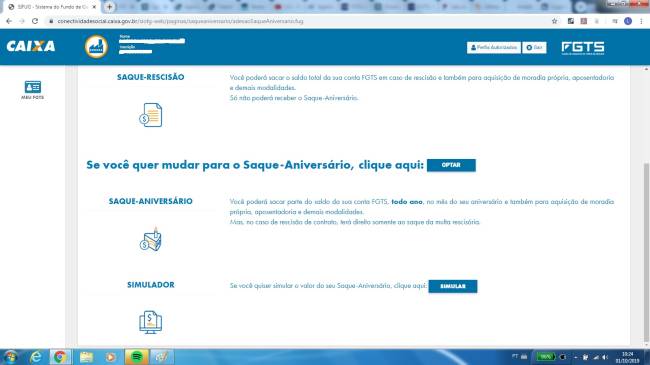Reload the page in browser
Viewport: 650px width, 365px height.
(x=35, y=21)
